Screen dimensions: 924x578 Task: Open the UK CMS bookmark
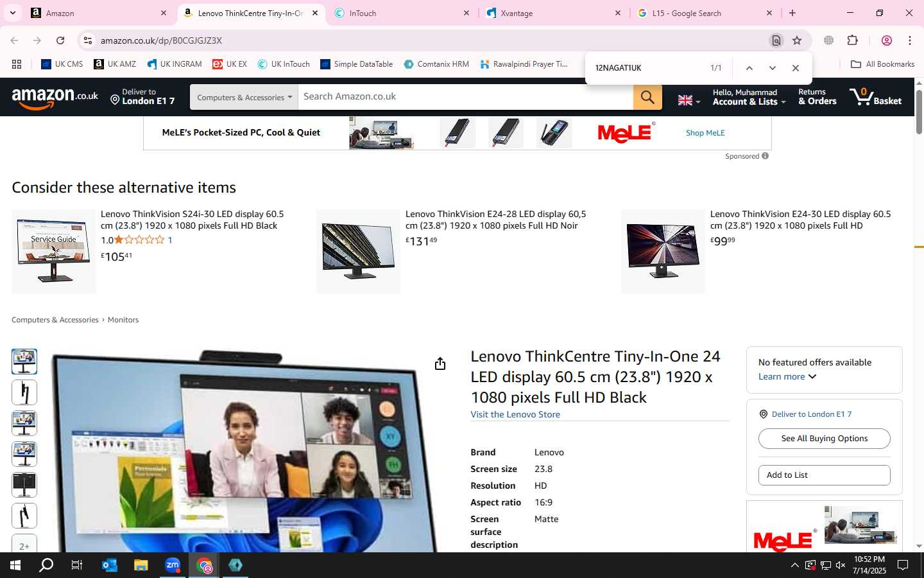tap(62, 64)
